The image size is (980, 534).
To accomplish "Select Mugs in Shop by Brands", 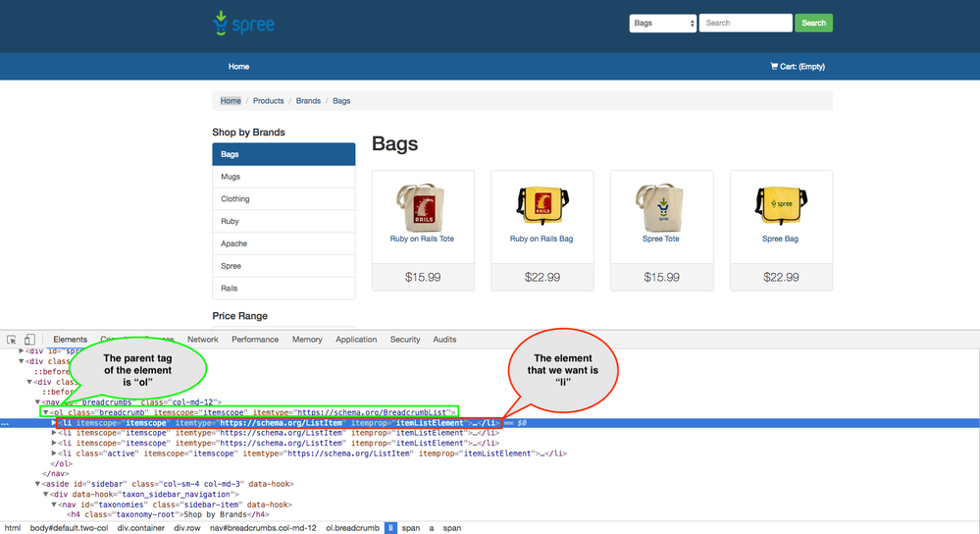I will click(x=284, y=177).
